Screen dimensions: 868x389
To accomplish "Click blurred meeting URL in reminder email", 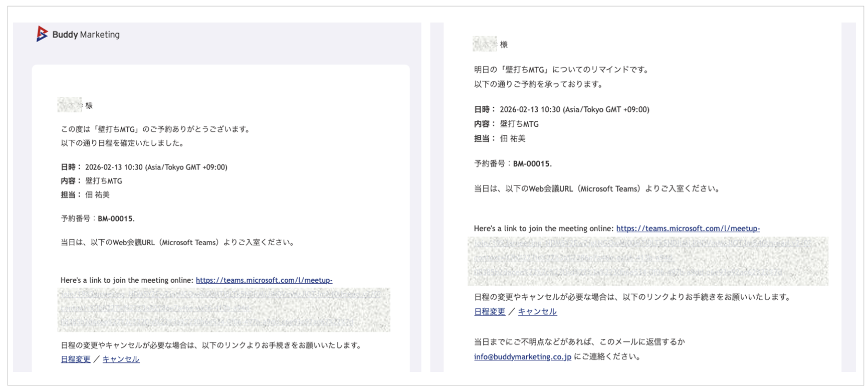I will (x=647, y=261).
